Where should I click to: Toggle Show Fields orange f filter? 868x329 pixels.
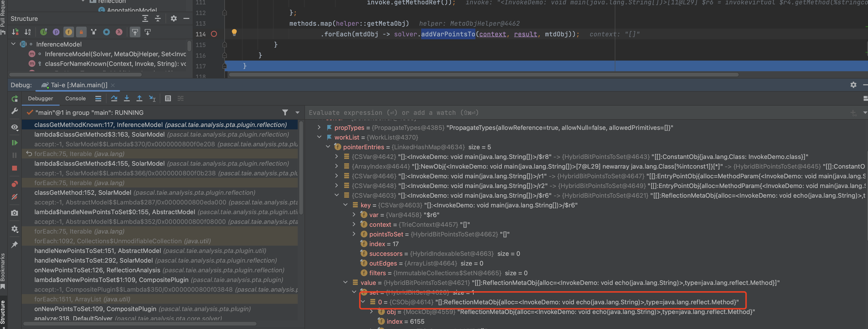[x=69, y=32]
